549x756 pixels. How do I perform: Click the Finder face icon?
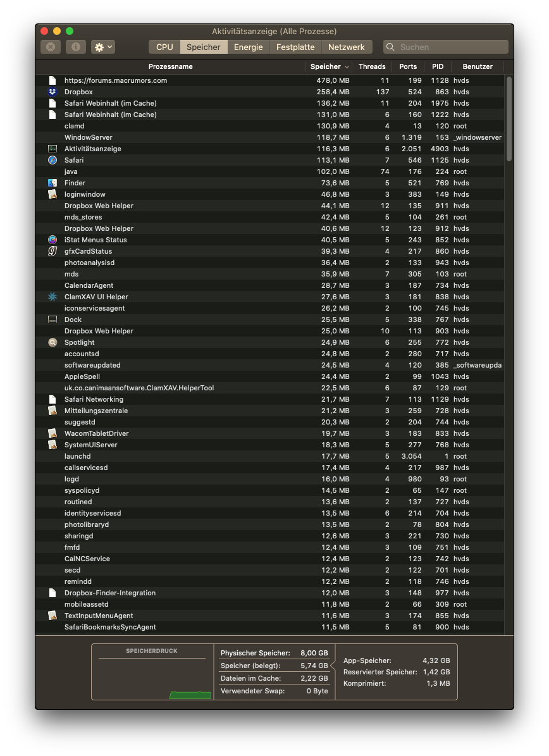[x=52, y=183]
